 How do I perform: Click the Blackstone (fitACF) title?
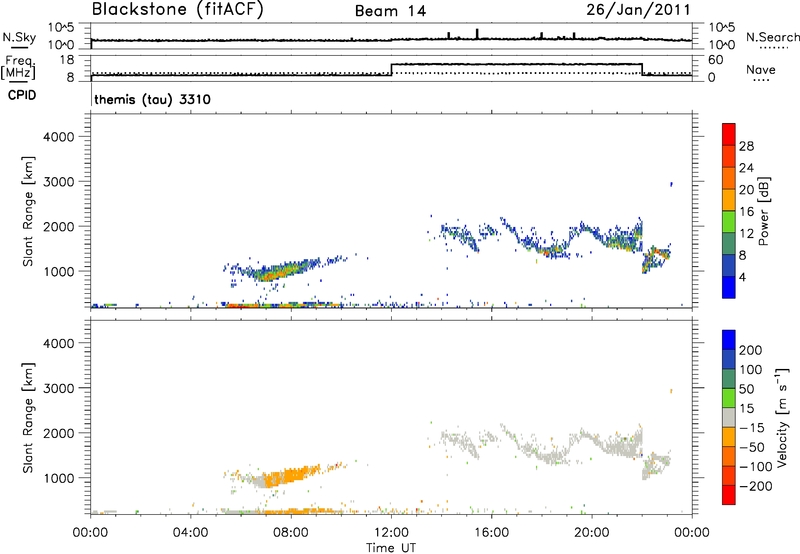click(x=178, y=9)
